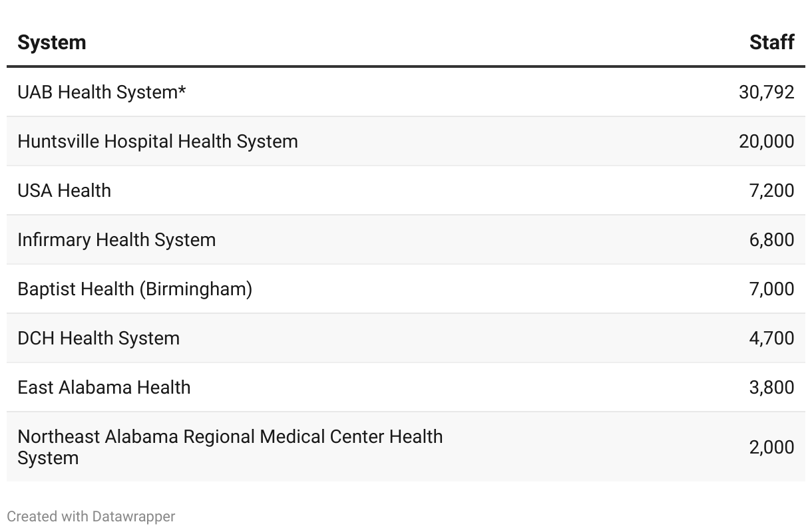This screenshot has height=532, width=812.
Task: Click Huntsville Hospital Health System name
Action: pos(158,141)
